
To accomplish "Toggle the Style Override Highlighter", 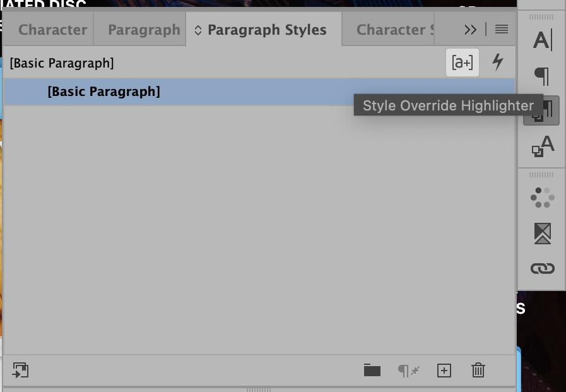I will [x=463, y=62].
